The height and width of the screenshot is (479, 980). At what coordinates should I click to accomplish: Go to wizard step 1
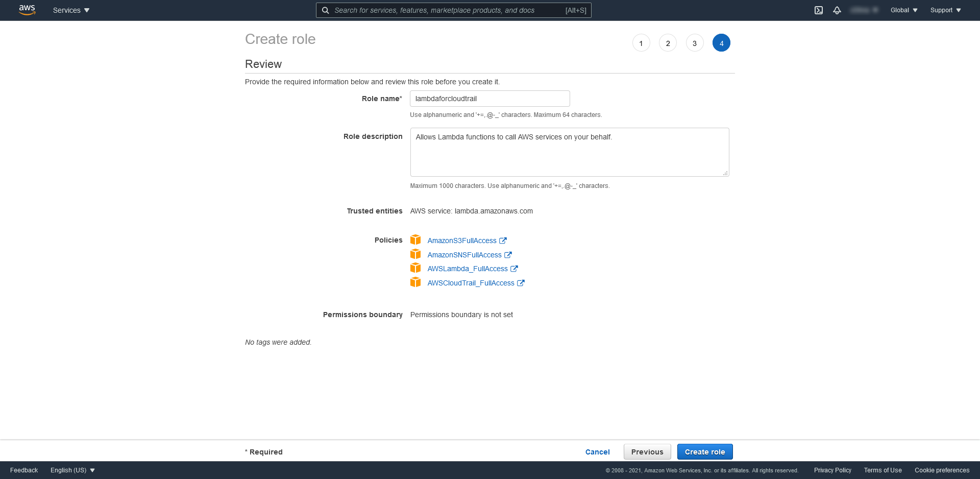641,43
